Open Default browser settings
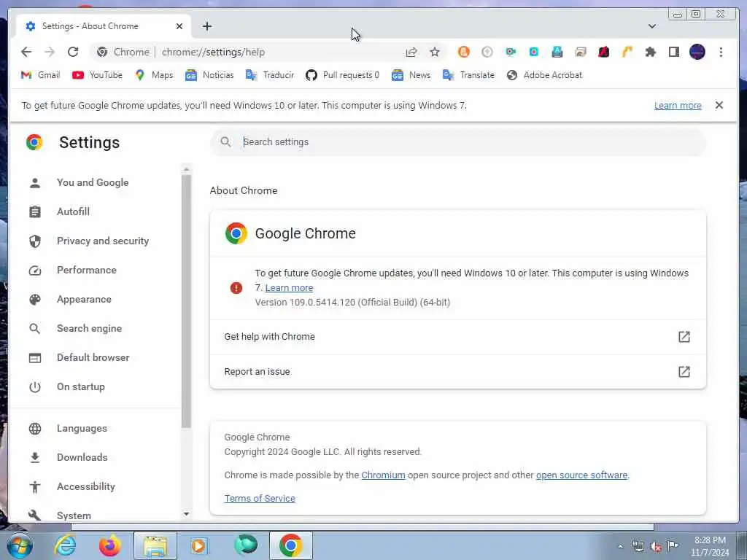Viewport: 747px width, 560px height. [x=93, y=357]
